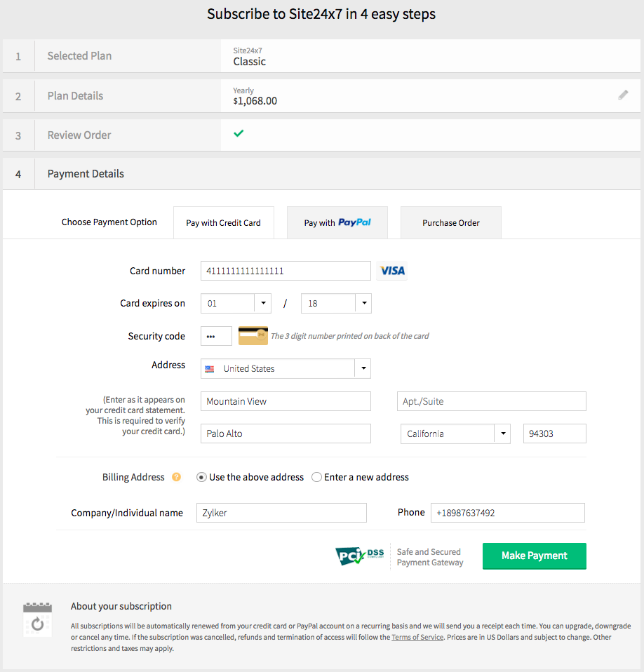Click the VISA card logo icon
Screen dimensions: 644x672
(392, 271)
